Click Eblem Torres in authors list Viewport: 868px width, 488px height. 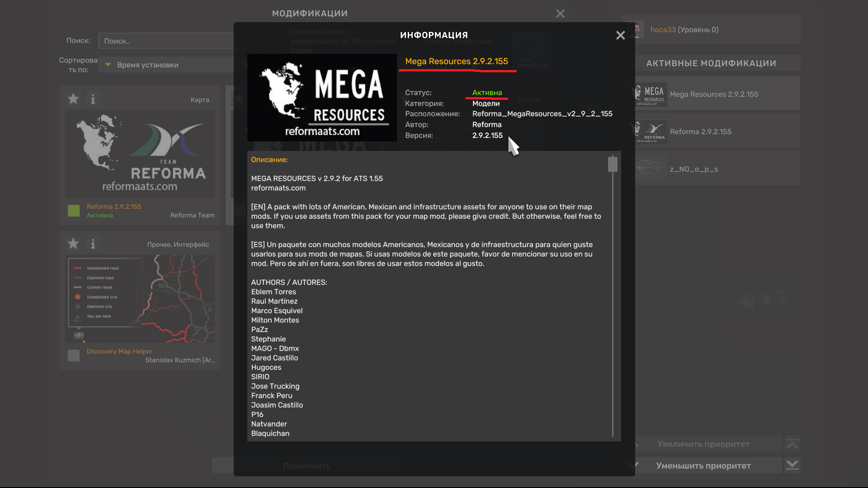tap(274, 292)
